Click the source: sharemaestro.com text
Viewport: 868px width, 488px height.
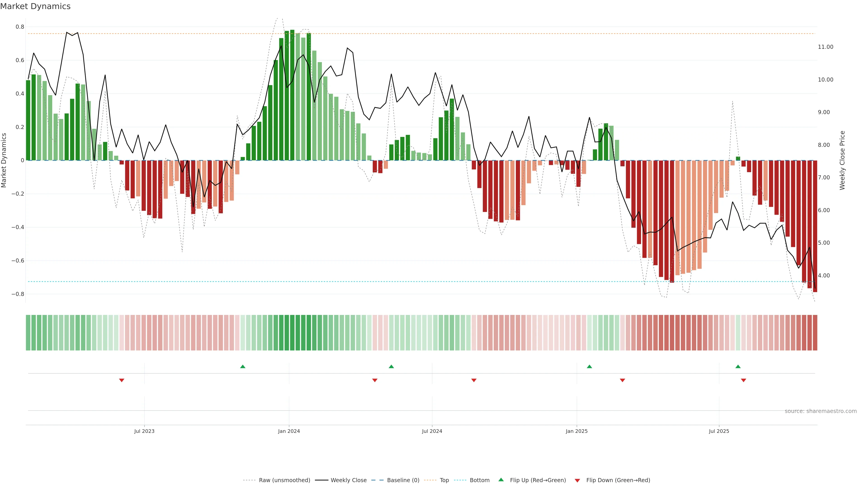821,411
